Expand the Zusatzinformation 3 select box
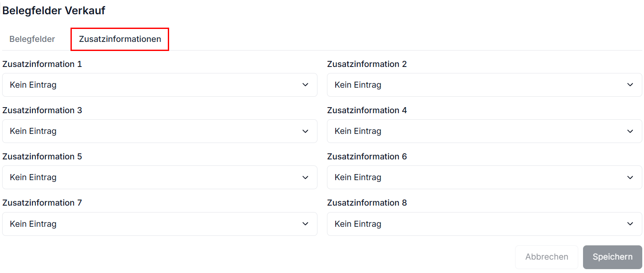The image size is (644, 273). click(x=160, y=131)
